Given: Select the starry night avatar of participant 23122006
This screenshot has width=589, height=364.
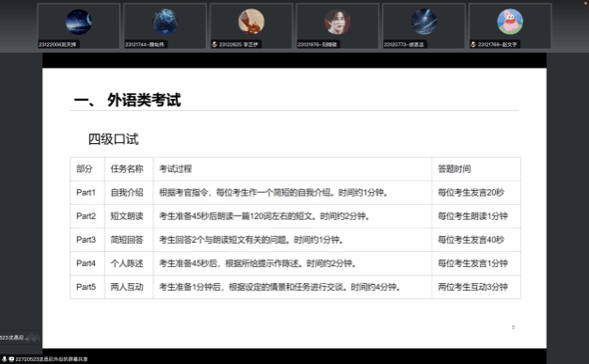Looking at the screenshot, I should coord(78,22).
